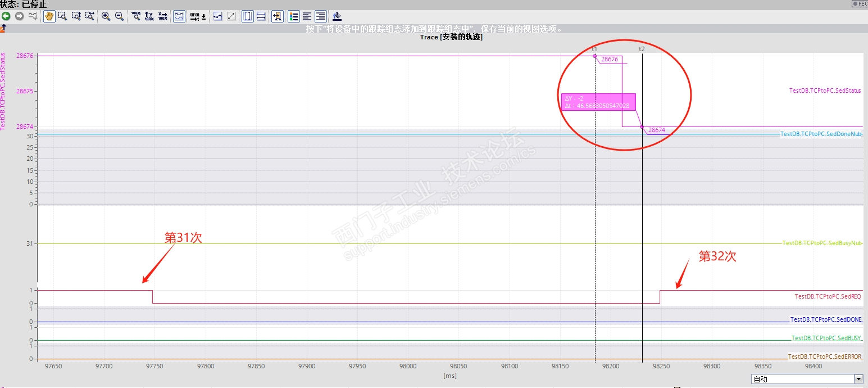Toggle display of measurement sample points
The height and width of the screenshot is (388, 868).
click(218, 16)
